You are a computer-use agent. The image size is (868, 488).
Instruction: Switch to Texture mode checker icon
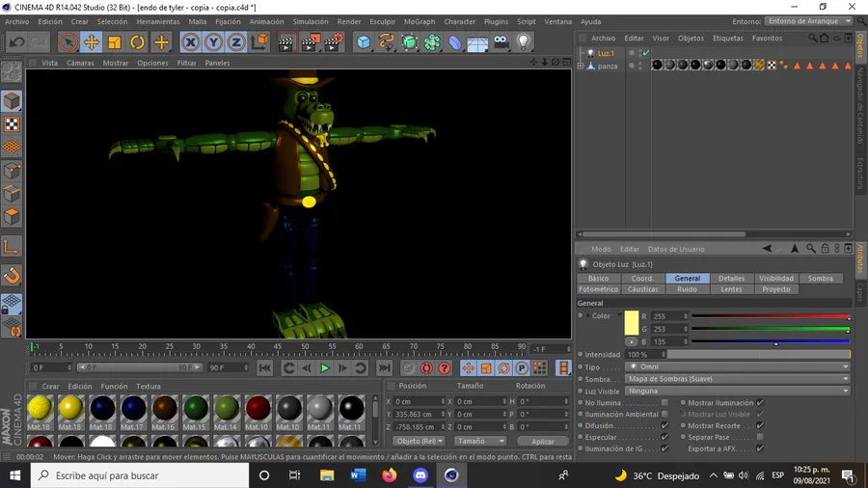click(12, 124)
